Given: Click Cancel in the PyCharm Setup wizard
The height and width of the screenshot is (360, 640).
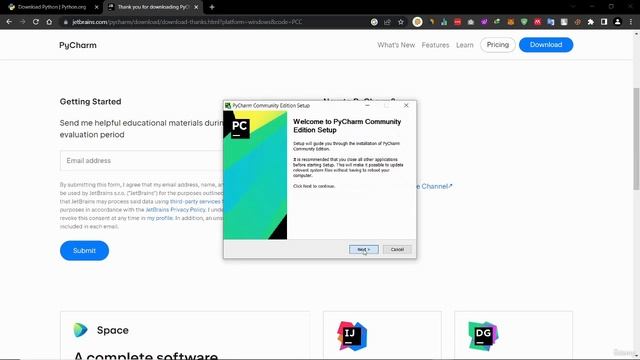Looking at the screenshot, I should coord(397,249).
